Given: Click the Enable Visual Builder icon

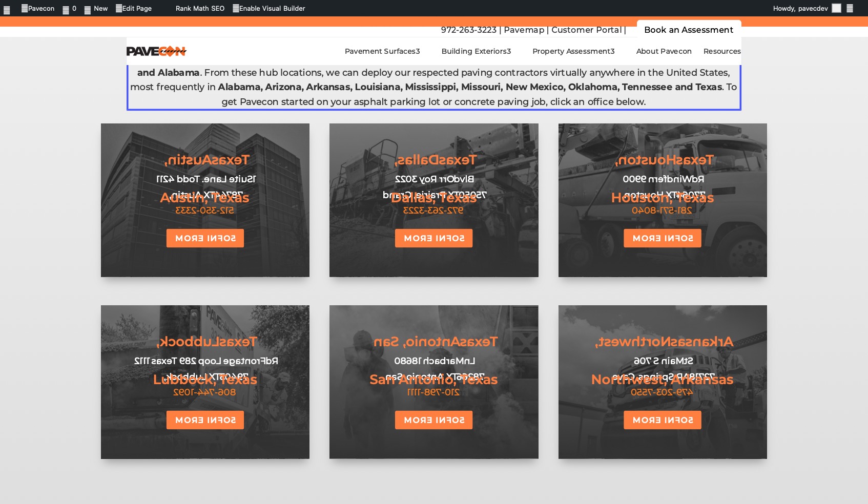Looking at the screenshot, I should (236, 8).
